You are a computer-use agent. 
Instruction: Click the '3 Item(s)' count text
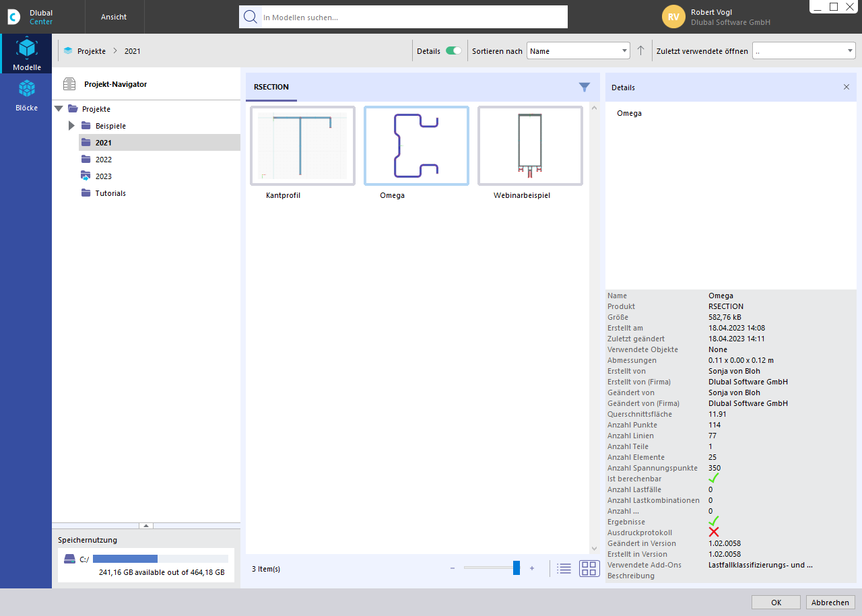[x=266, y=569]
